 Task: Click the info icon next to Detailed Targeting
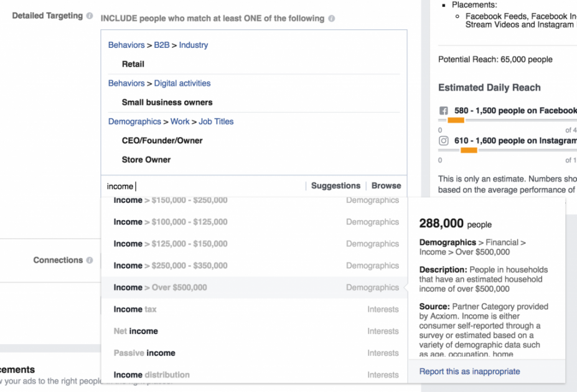tap(90, 15)
